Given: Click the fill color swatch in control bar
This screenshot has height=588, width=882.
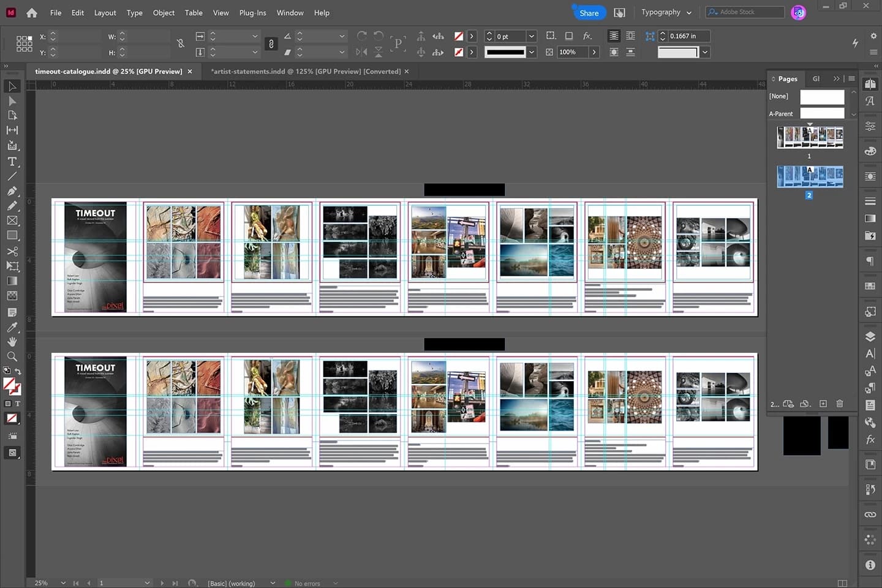Looking at the screenshot, I should (x=458, y=36).
